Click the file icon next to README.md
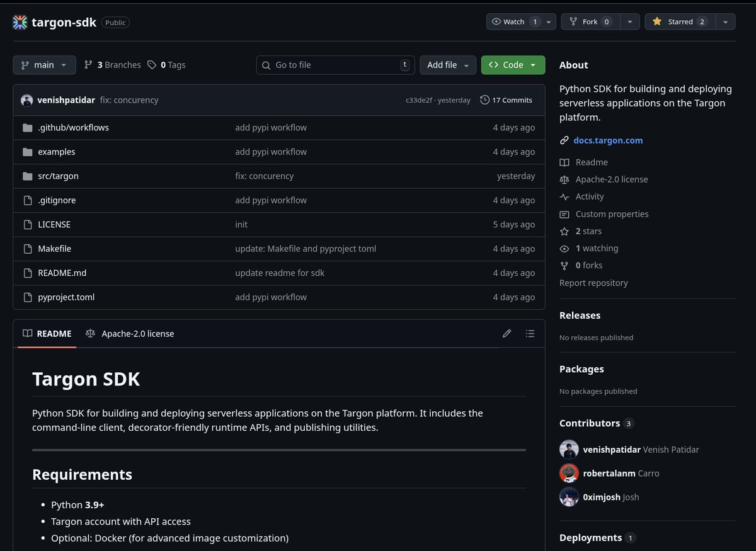Screen dimensions: 756x551 (27, 273)
